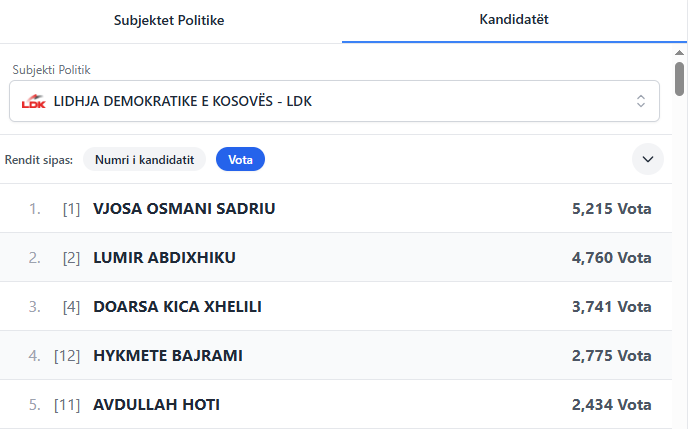Click the 4,760 Vota count
Viewport: 688px width, 429px height.
pos(611,257)
